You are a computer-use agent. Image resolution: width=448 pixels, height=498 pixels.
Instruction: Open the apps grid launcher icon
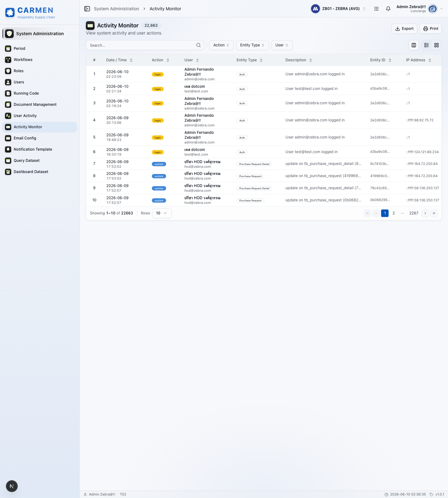tap(376, 9)
